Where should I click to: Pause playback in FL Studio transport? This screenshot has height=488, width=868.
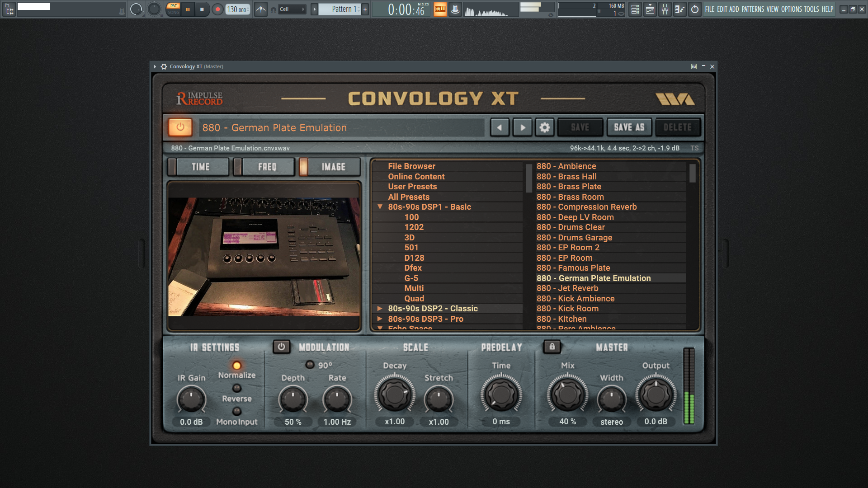(x=188, y=9)
